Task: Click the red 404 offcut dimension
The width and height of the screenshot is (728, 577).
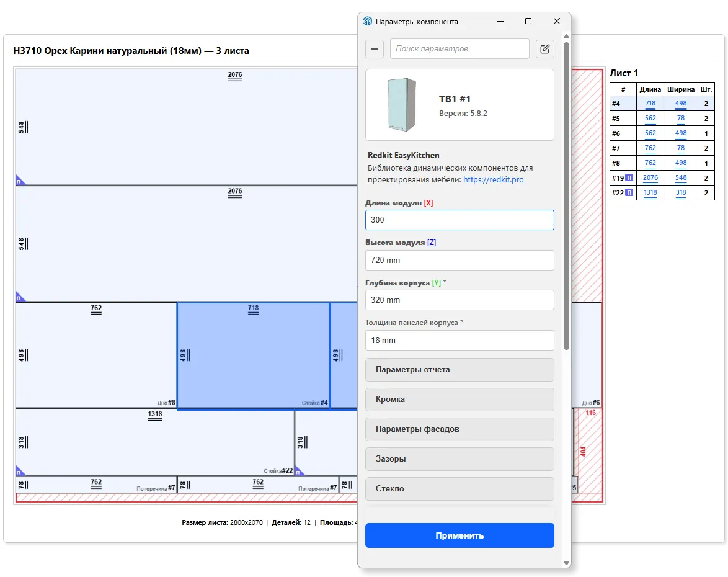Action: click(583, 452)
